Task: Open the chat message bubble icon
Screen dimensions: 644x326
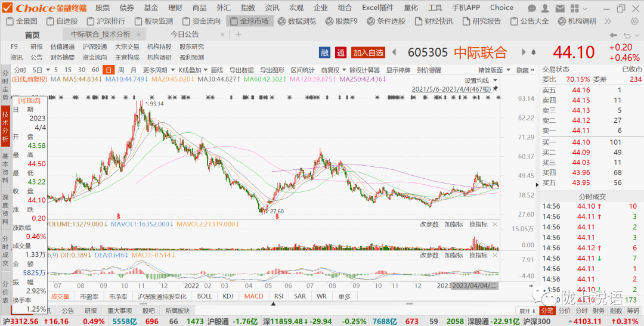Action: pyautogui.click(x=532, y=8)
